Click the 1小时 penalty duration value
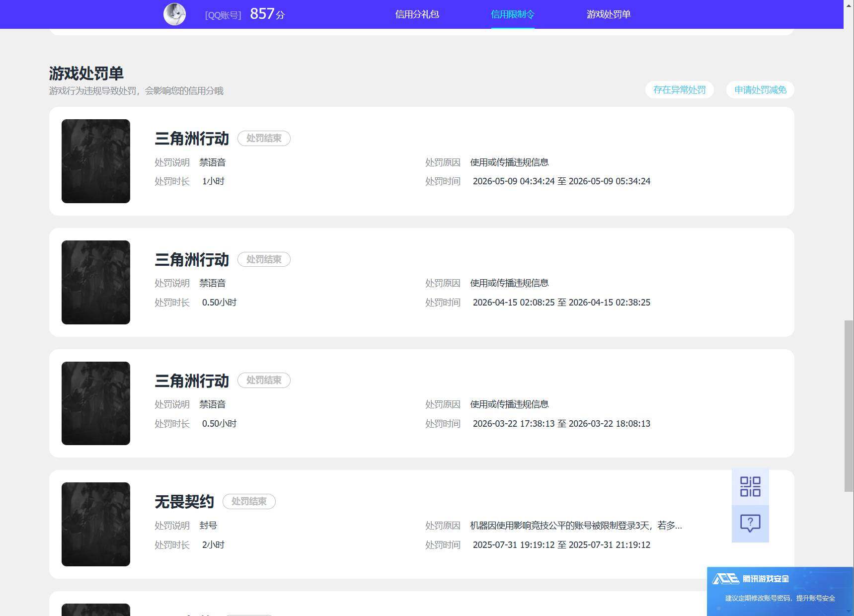Screen dimensions: 854x616 pos(213,181)
